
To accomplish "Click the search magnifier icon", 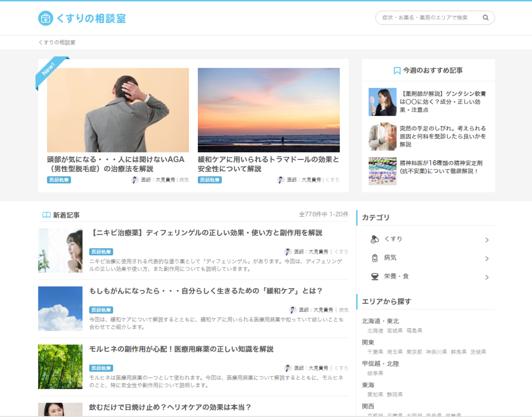I will click(x=485, y=18).
